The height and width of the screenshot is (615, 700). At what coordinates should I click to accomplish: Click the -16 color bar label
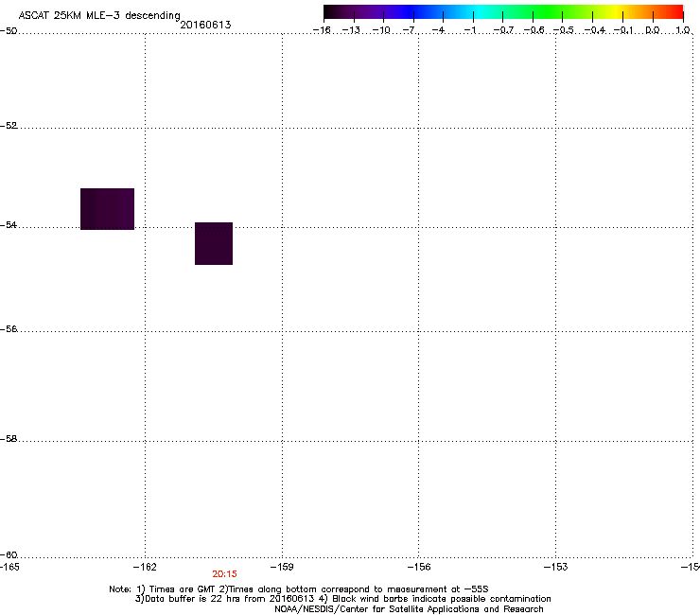tap(322, 30)
